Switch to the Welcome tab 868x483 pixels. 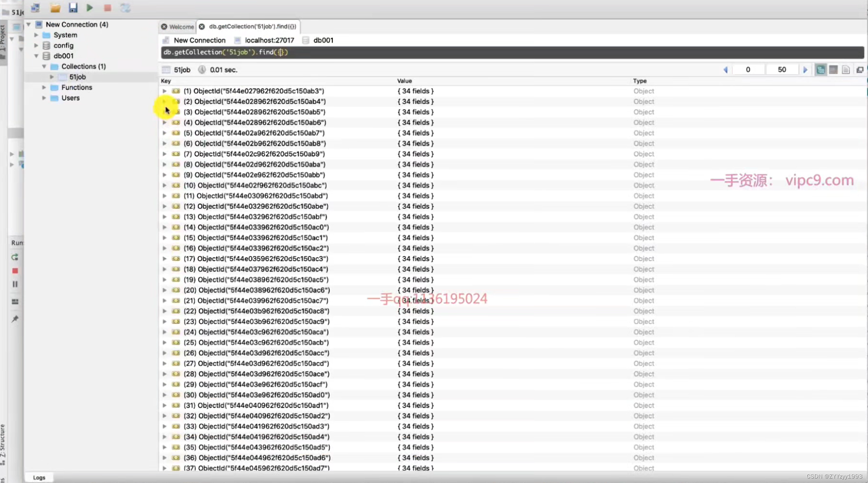[x=181, y=27]
